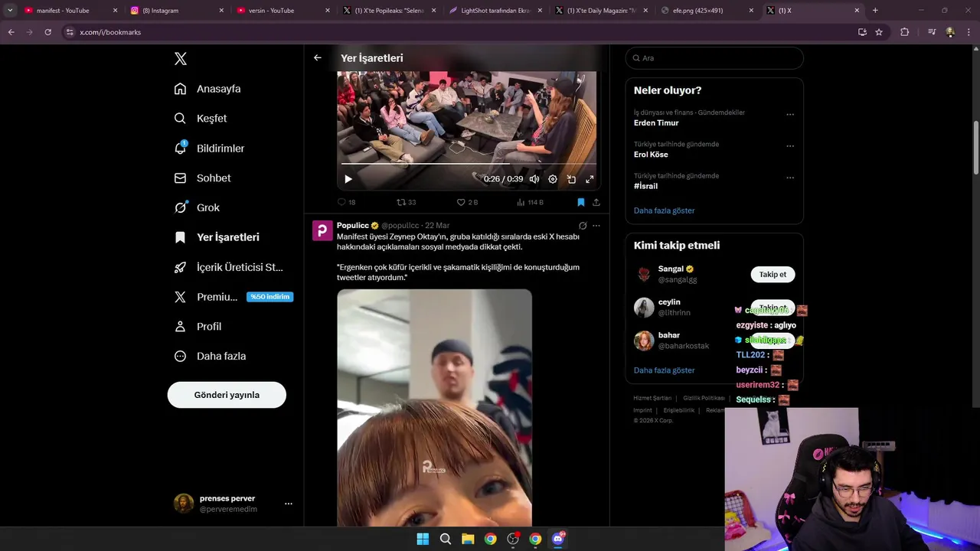This screenshot has height=551, width=980.
Task: Play the video
Action: pyautogui.click(x=348, y=179)
